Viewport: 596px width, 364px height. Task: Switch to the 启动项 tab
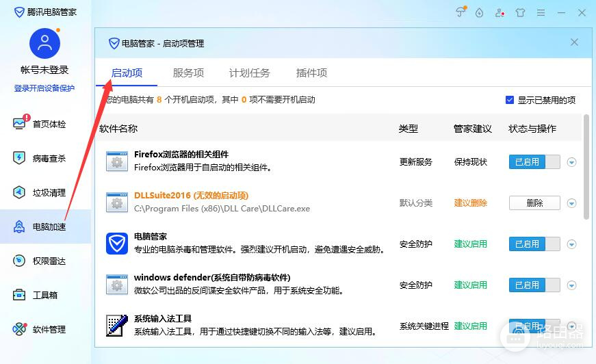(x=127, y=73)
